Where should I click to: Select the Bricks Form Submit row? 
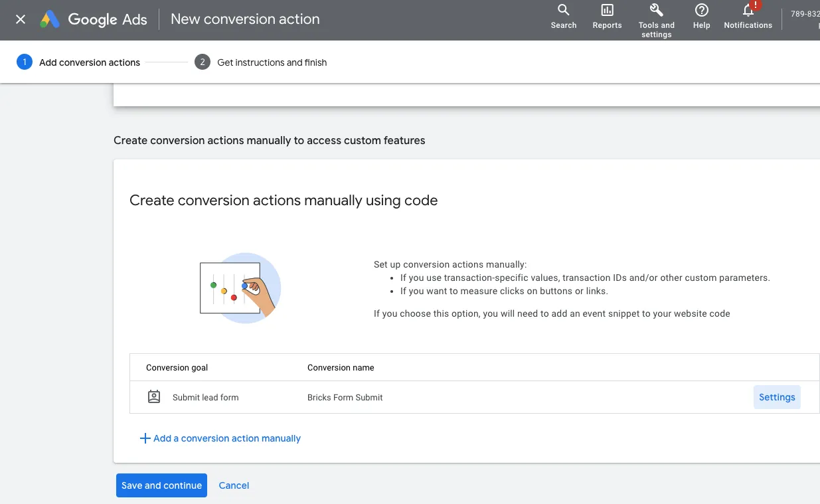(345, 396)
